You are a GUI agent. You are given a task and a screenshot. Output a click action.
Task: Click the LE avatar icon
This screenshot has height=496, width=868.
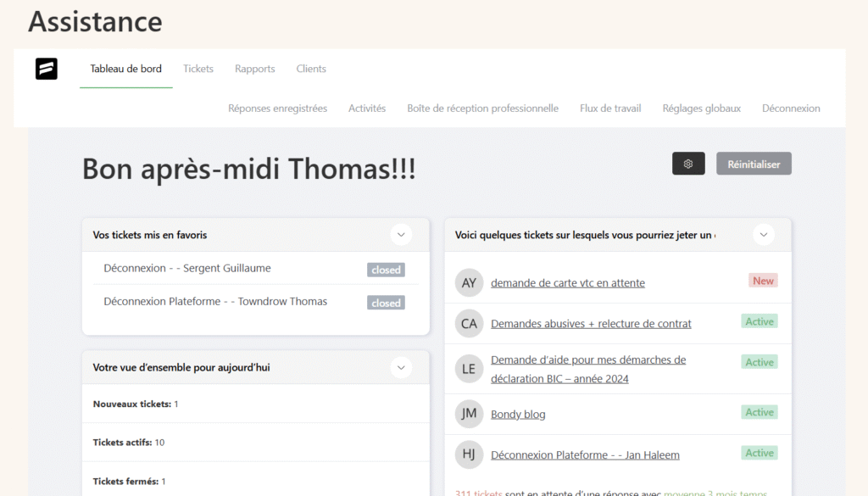coord(469,369)
